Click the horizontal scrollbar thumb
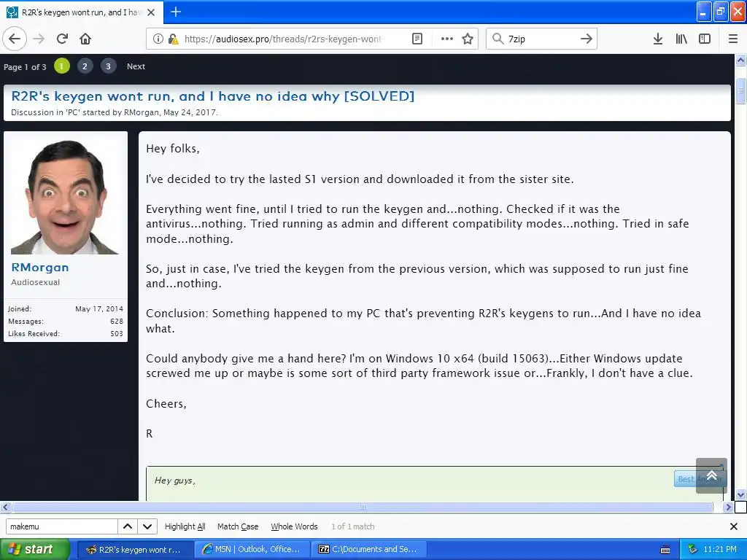Screen dimensions: 747x560 point(362,507)
